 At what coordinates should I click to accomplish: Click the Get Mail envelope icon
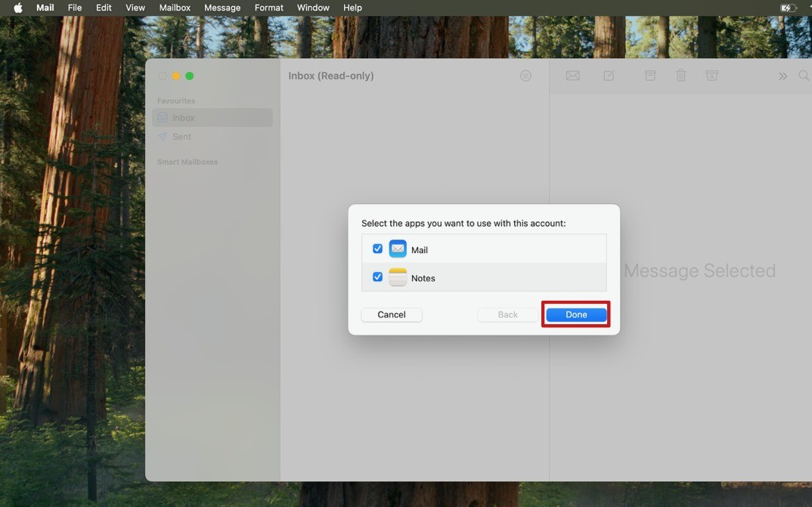[x=573, y=76]
